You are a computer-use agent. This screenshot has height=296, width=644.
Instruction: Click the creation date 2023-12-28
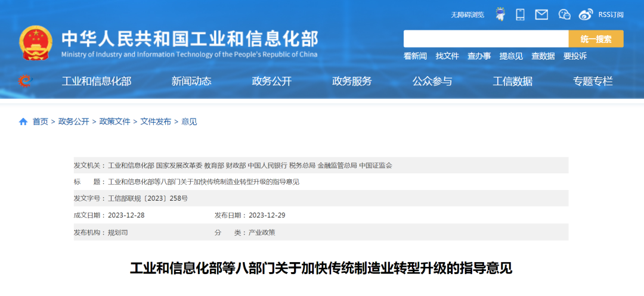[x=126, y=215]
